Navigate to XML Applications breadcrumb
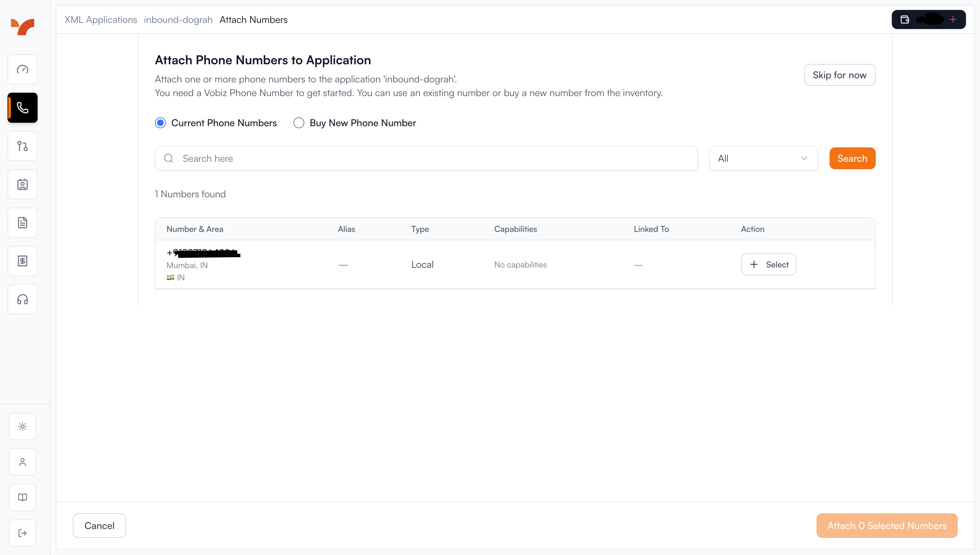The height and width of the screenshot is (555, 980). tap(100, 19)
